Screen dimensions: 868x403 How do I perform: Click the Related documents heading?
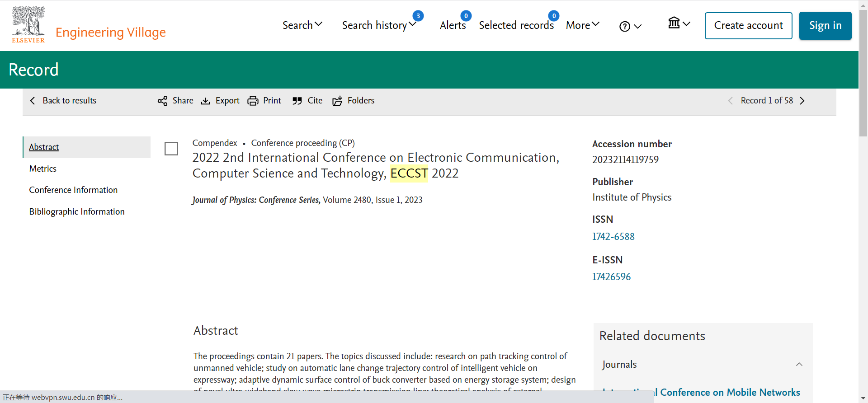pos(652,336)
